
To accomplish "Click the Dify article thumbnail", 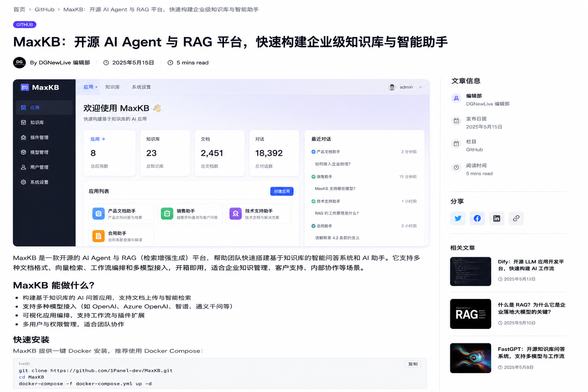I will [x=470, y=271].
